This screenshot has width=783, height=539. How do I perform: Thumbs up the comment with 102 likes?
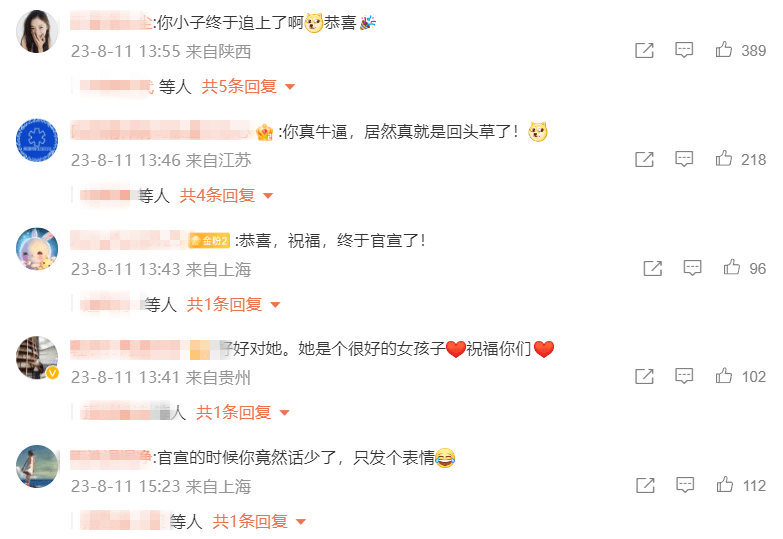724,376
